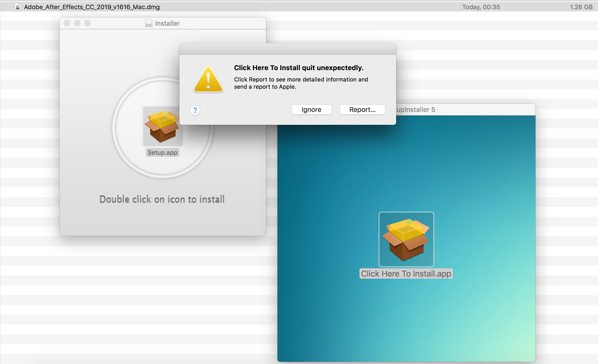This screenshot has width=598, height=364.
Task: Click the Double click on icon to install text
Action: coord(161,199)
